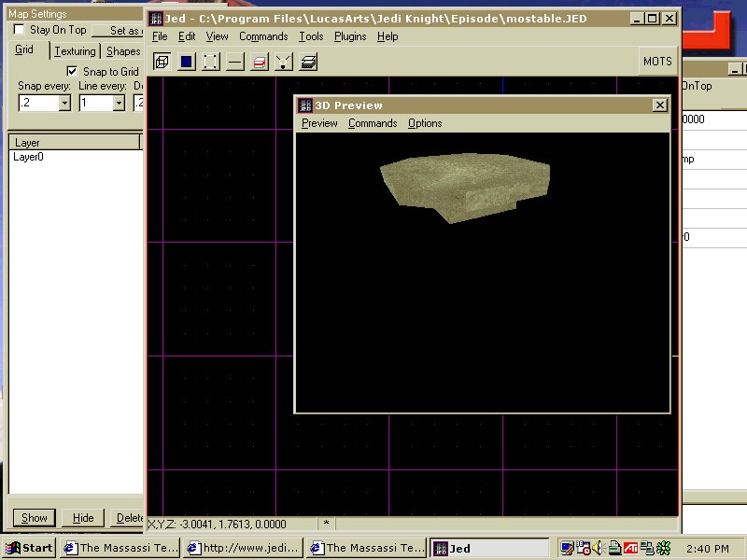Click the volume speaker tray icon
The width and height of the screenshot is (747, 560).
[x=598, y=548]
